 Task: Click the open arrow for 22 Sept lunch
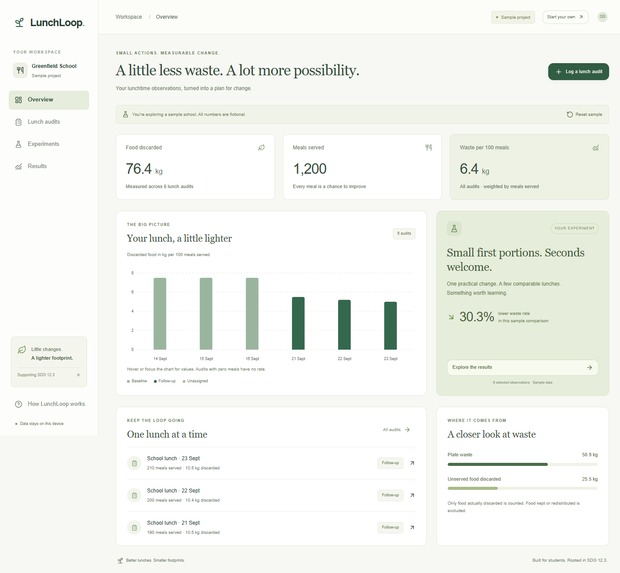tap(412, 495)
